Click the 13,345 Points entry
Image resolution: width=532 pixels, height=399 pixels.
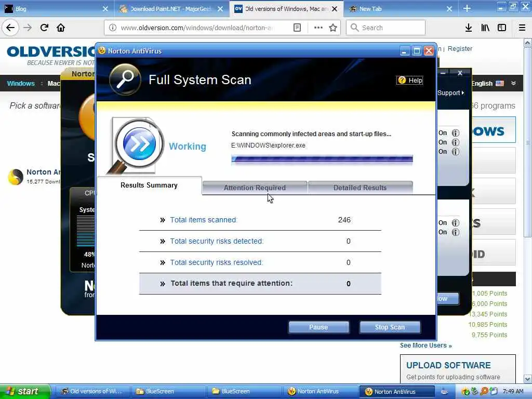point(488,314)
